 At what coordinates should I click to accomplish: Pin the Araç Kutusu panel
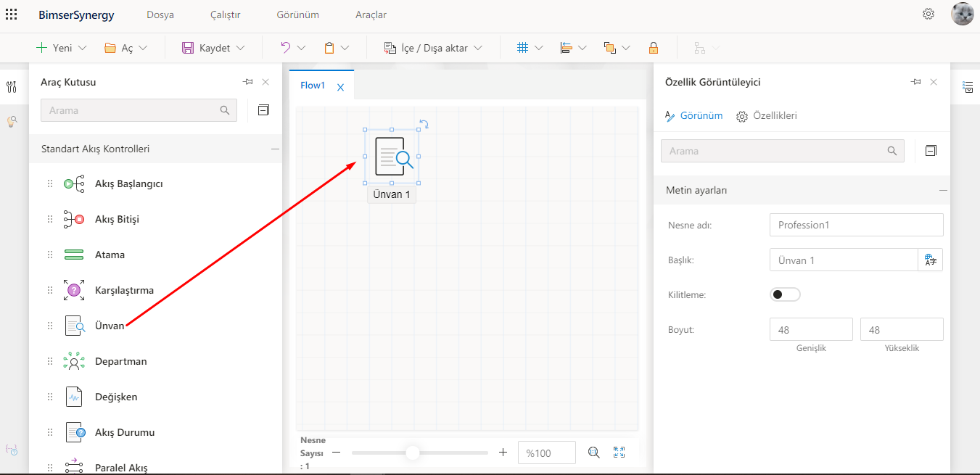247,82
